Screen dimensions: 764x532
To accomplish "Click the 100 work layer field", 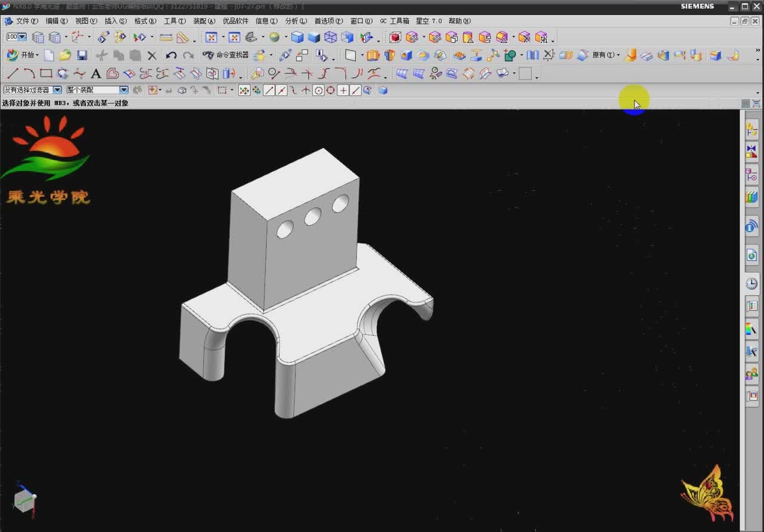I will 12,37.
